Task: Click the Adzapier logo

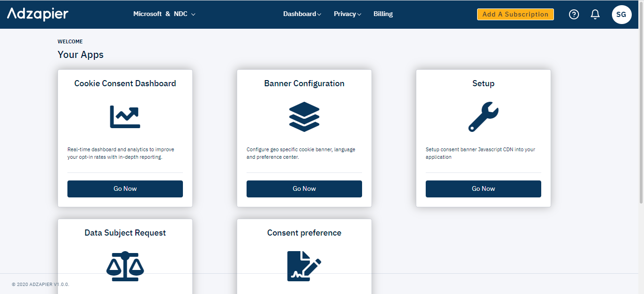Action: (37, 14)
